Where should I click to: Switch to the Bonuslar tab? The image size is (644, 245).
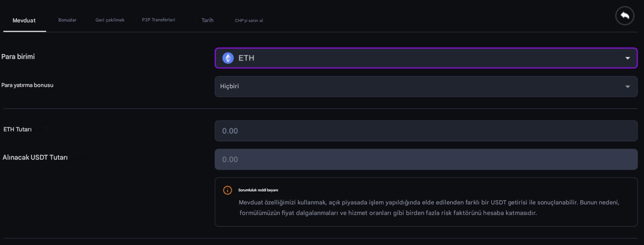pos(68,20)
